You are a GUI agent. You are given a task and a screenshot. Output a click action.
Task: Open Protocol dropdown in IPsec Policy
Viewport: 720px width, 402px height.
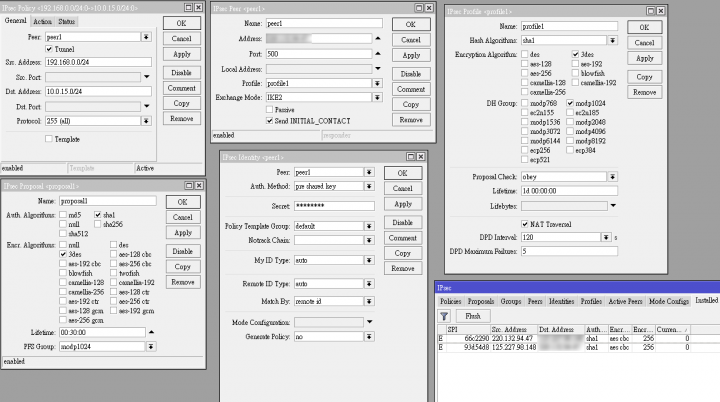tap(146, 121)
